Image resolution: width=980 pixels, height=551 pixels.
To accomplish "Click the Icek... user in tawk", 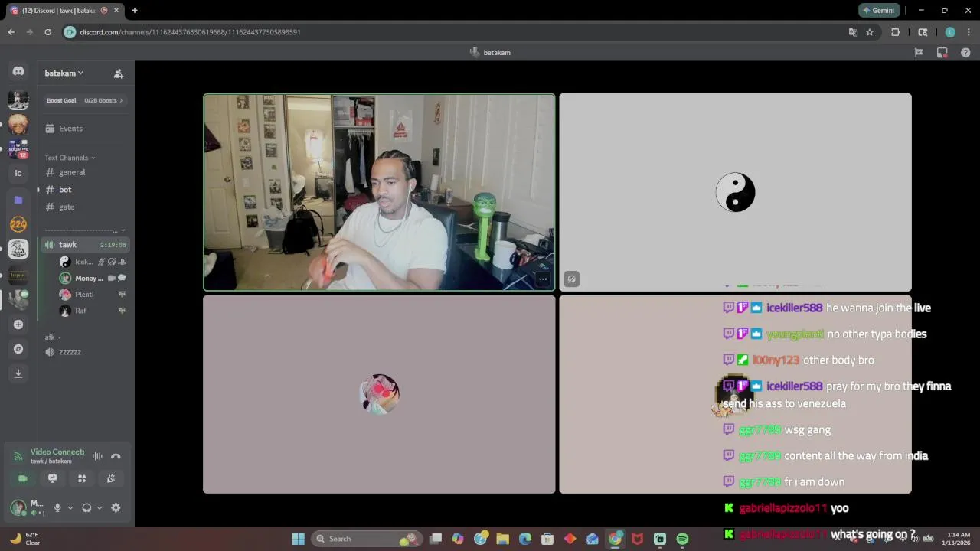I will (x=92, y=262).
